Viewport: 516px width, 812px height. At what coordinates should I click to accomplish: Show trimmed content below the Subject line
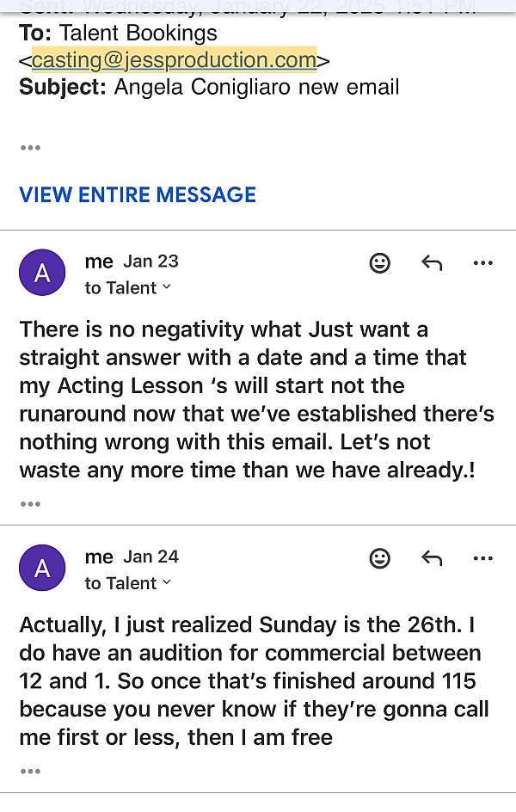(x=30, y=148)
